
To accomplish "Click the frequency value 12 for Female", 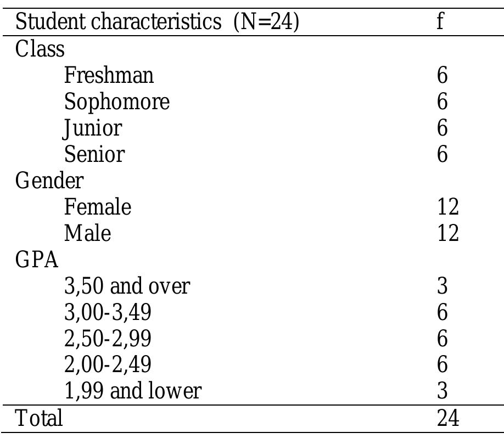I will point(447,207).
